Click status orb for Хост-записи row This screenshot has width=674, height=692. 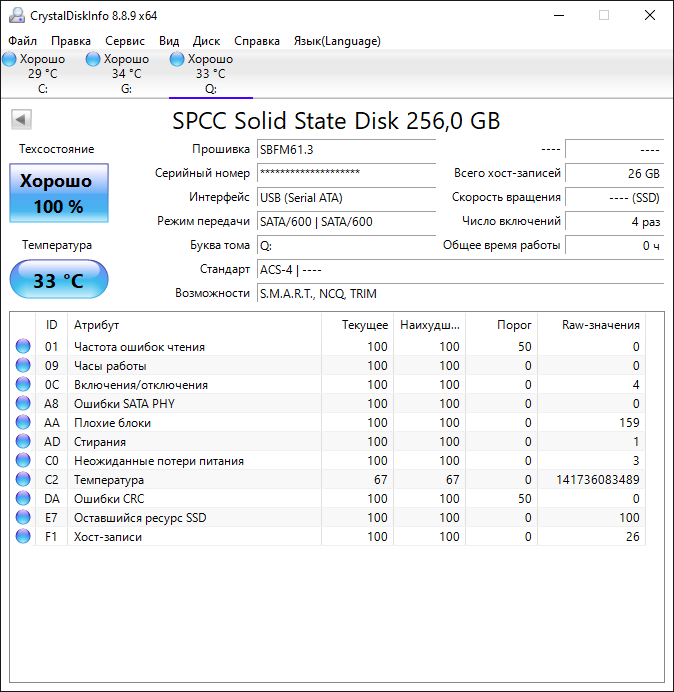[23, 537]
